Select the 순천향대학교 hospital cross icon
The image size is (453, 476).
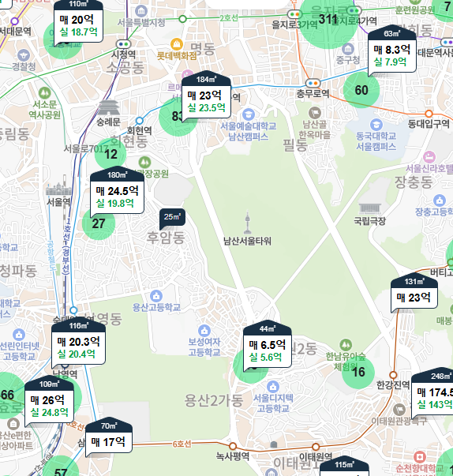pos(420,458)
